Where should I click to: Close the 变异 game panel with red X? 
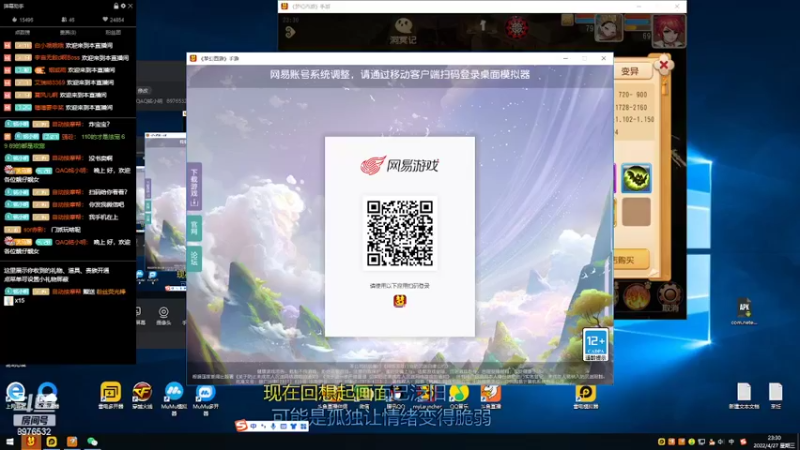(663, 65)
